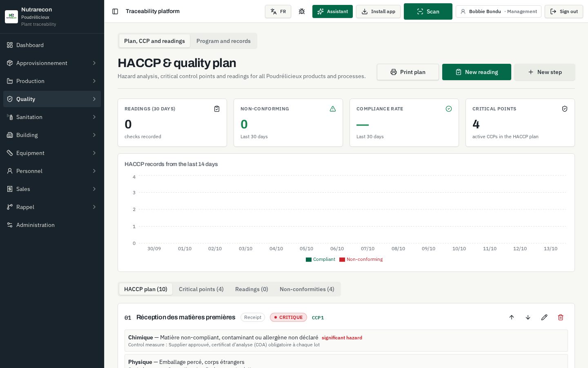Expand the Approvisionnement menu chevron
Image resolution: width=588 pixels, height=368 pixels.
(94, 63)
